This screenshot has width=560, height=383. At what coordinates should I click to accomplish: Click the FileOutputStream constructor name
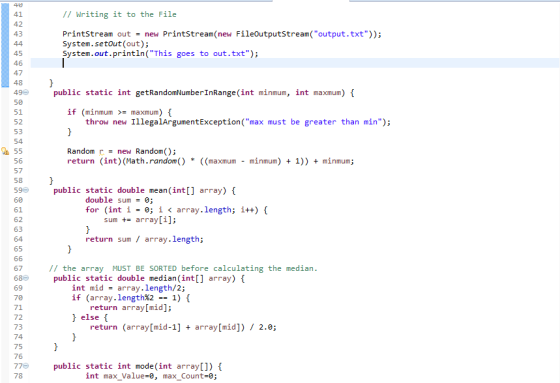pos(272,34)
